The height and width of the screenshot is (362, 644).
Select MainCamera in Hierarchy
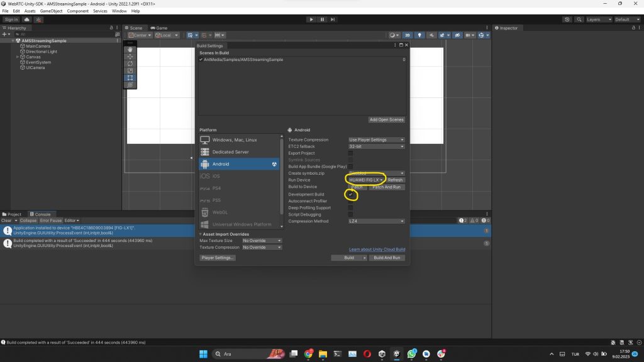(x=38, y=47)
